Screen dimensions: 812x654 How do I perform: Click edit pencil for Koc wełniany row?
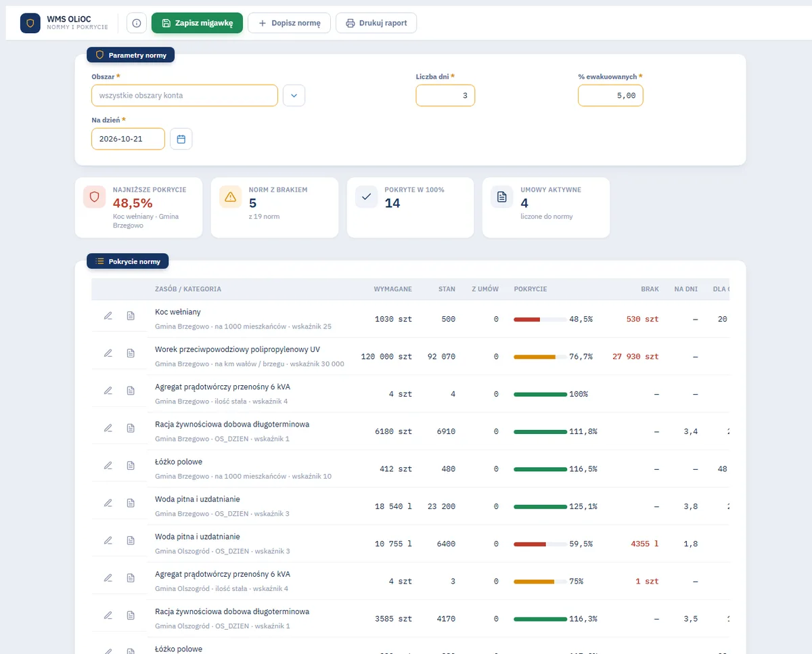click(108, 316)
